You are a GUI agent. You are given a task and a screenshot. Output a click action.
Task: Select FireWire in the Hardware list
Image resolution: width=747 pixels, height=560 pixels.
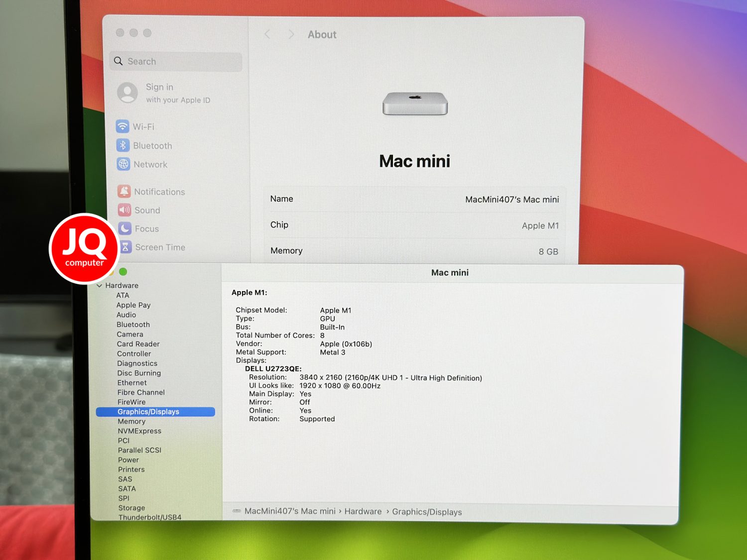[x=131, y=402]
